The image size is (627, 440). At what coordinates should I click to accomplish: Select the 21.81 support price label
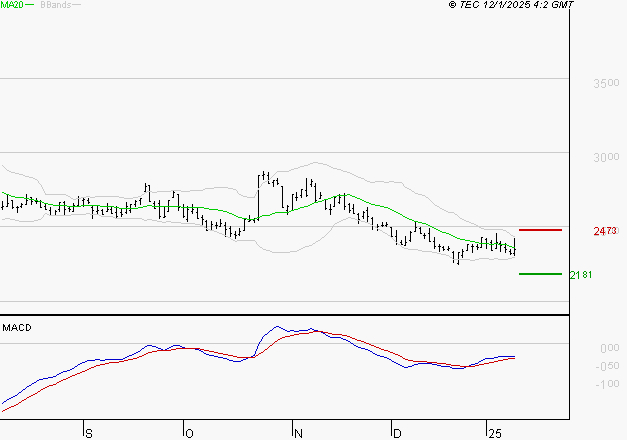click(581, 274)
